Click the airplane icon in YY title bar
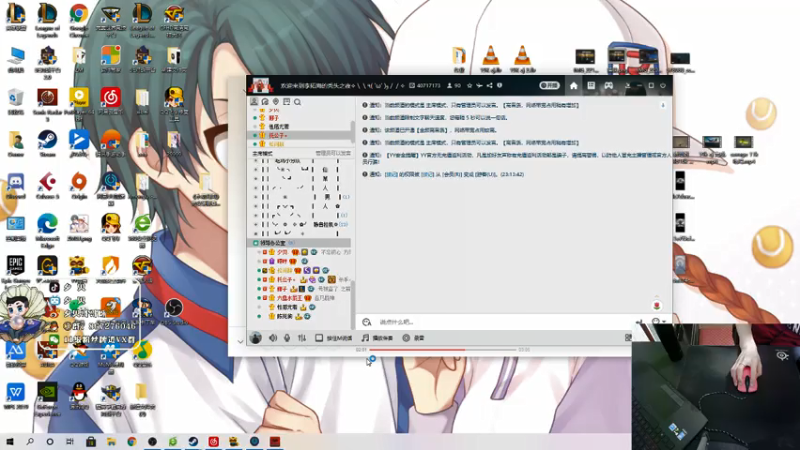 [479, 86]
